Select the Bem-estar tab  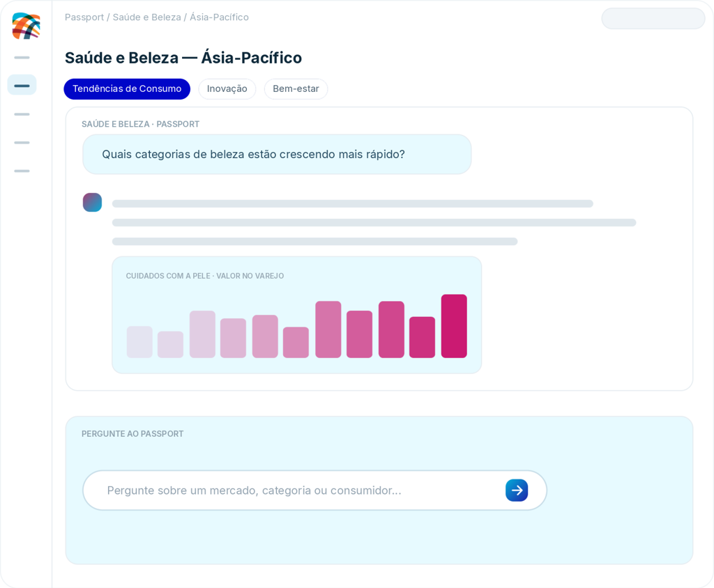296,88
